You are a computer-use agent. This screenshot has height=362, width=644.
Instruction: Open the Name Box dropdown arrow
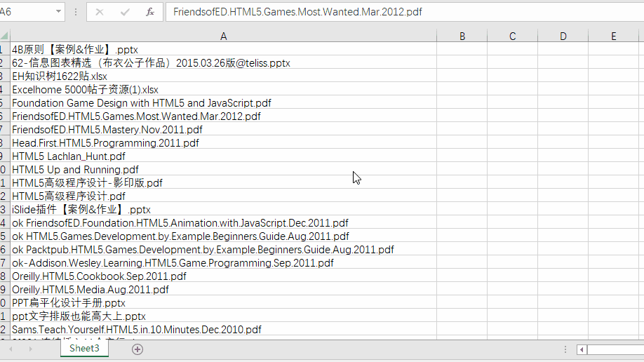pos(58,11)
